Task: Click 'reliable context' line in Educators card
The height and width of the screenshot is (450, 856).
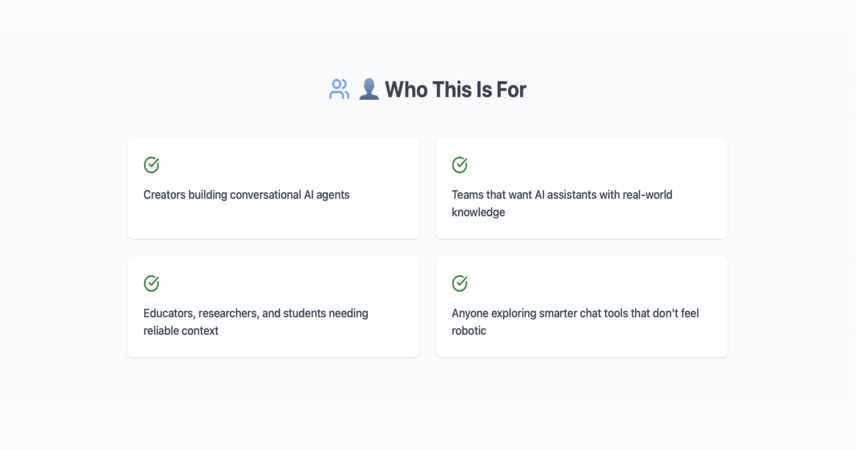Action: pyautogui.click(x=181, y=331)
